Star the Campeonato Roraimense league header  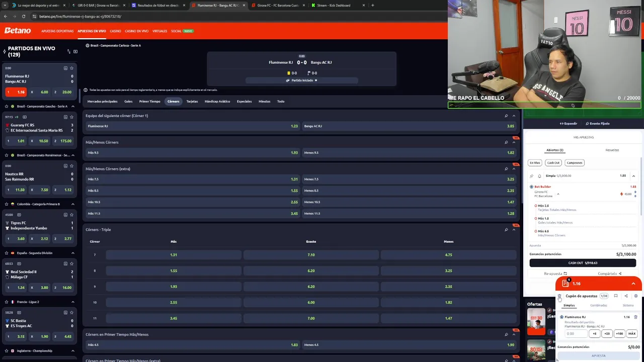coord(6,155)
